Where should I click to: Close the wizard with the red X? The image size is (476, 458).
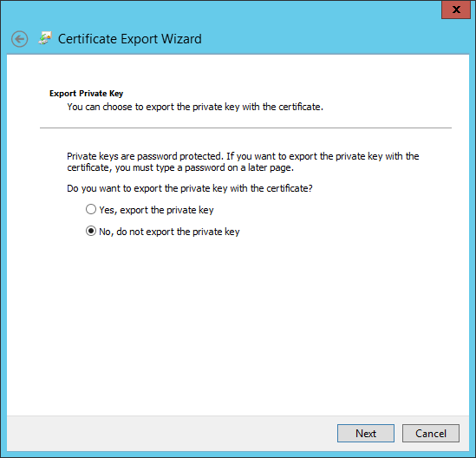(456, 10)
